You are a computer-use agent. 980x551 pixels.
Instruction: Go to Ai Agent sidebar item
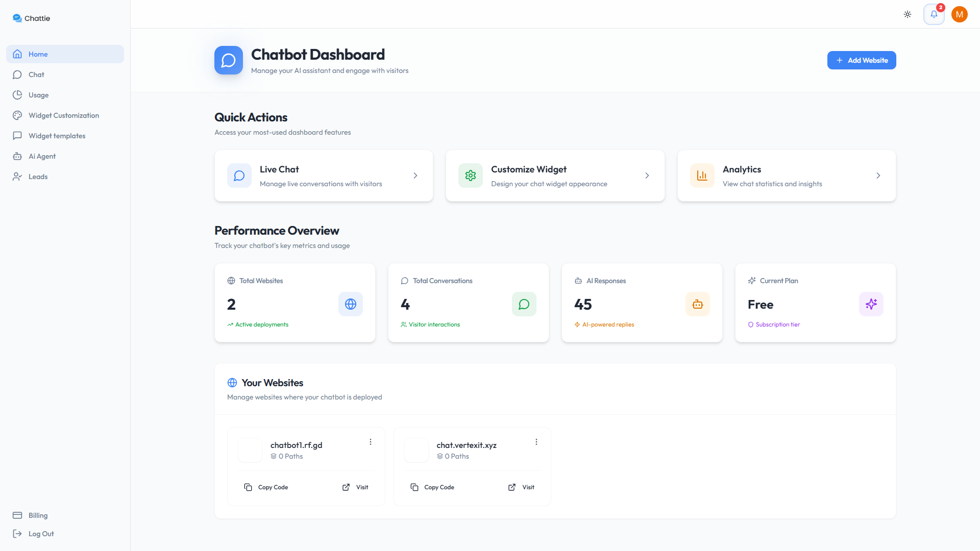coord(42,156)
